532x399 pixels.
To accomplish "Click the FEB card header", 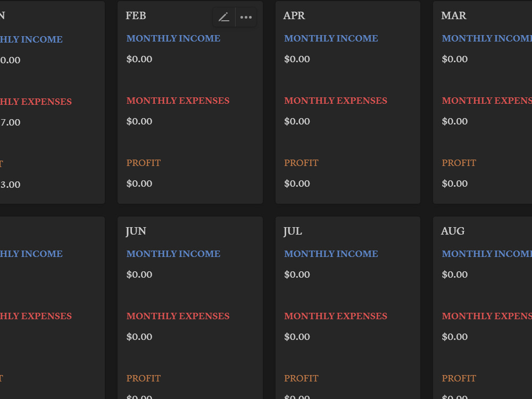I will pos(136,16).
